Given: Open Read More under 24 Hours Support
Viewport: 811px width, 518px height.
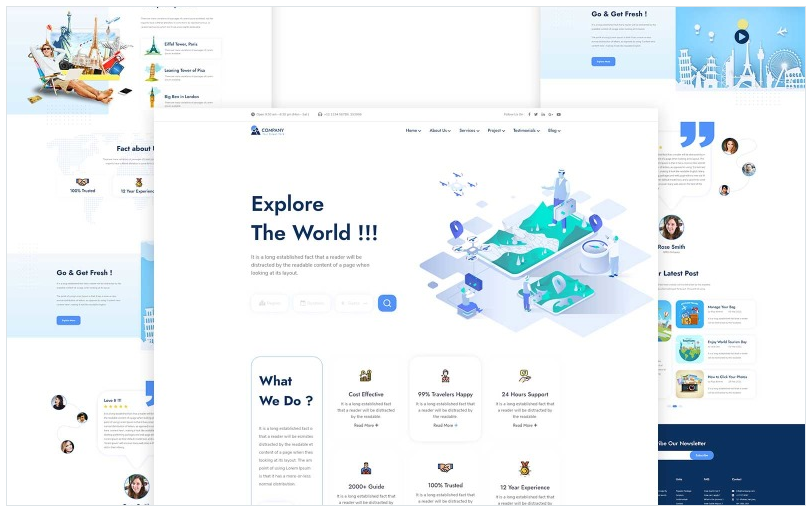Looking at the screenshot, I should [x=525, y=425].
